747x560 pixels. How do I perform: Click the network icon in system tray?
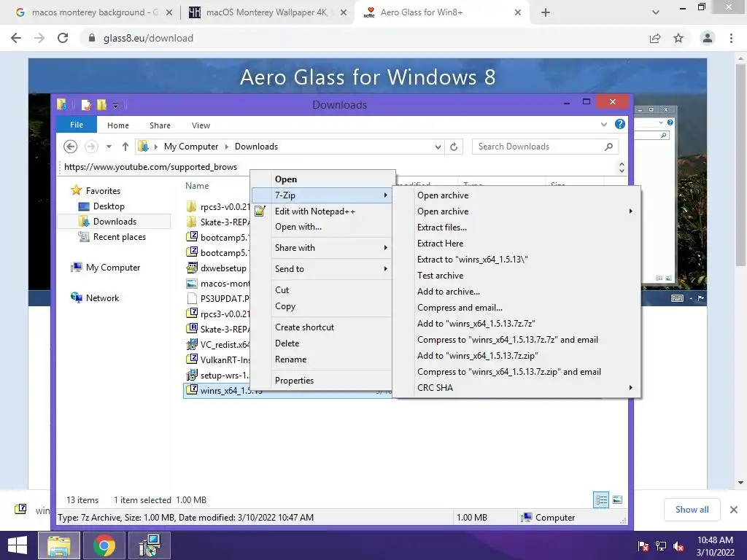[x=661, y=546]
